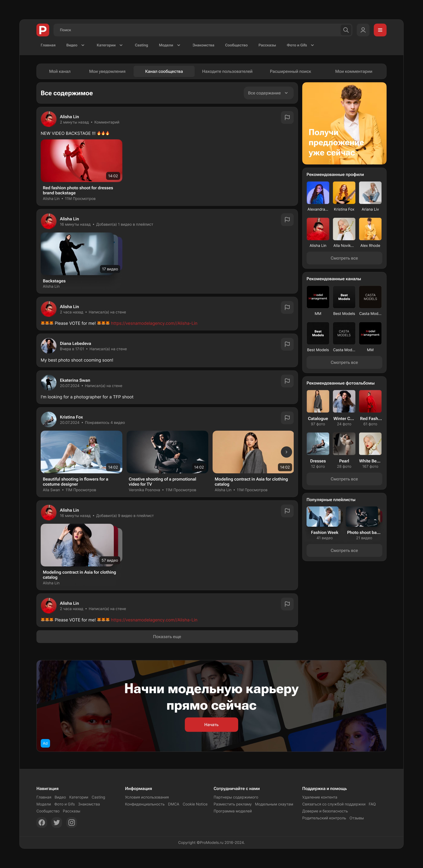
Task: Click Смотреть все under recommended profiles
Action: tap(344, 258)
